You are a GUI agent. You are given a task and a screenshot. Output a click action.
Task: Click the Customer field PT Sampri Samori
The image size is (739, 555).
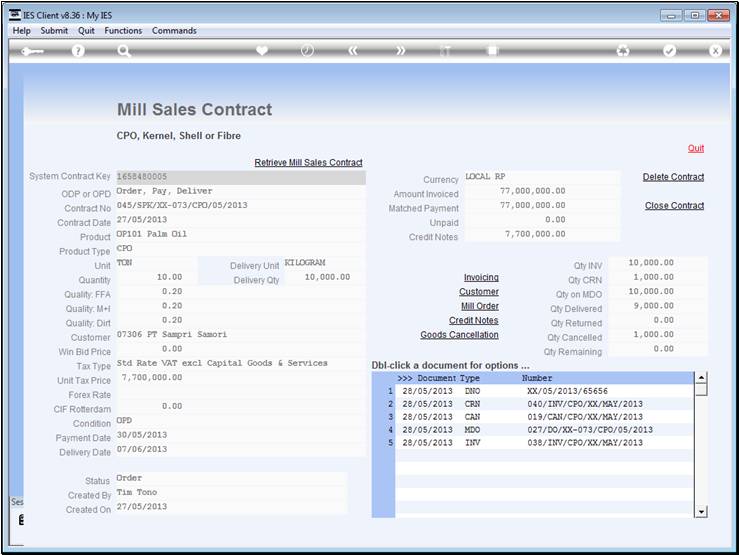241,335
